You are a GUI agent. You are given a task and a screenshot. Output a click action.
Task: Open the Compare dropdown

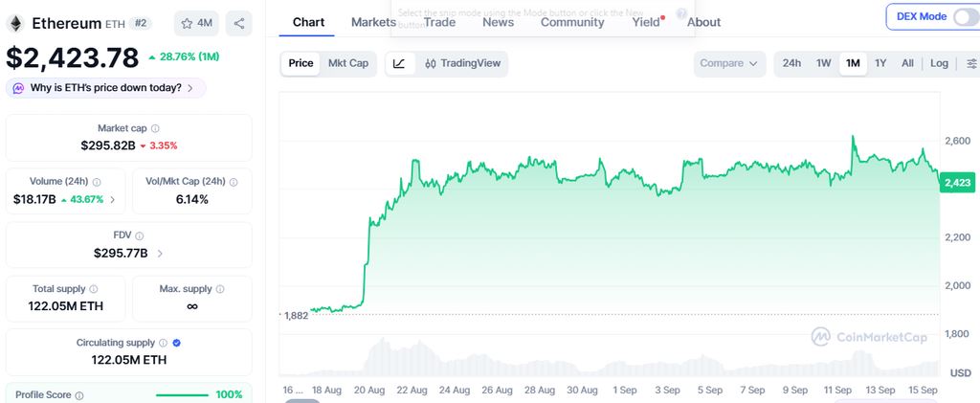coord(729,64)
